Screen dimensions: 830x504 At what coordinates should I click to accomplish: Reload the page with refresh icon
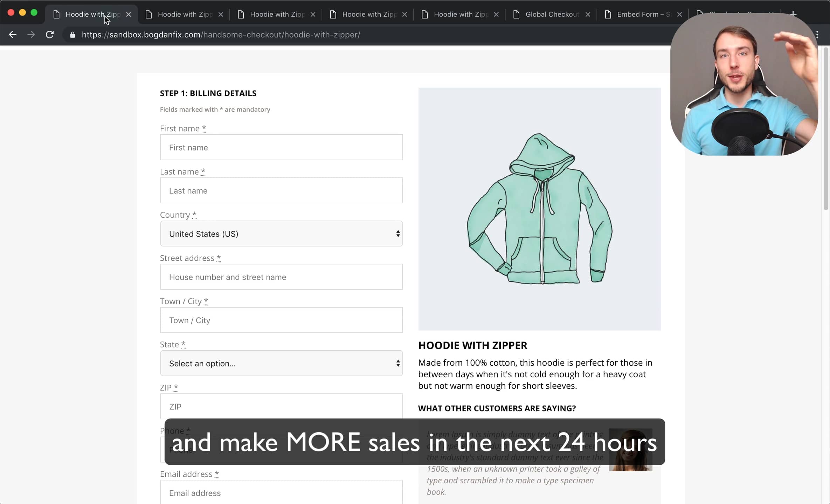point(50,35)
